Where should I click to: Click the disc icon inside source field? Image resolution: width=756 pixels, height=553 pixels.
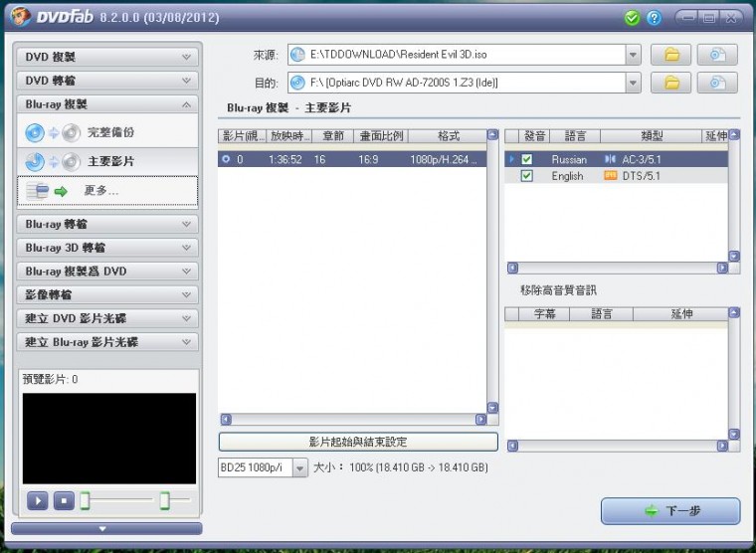[x=298, y=55]
